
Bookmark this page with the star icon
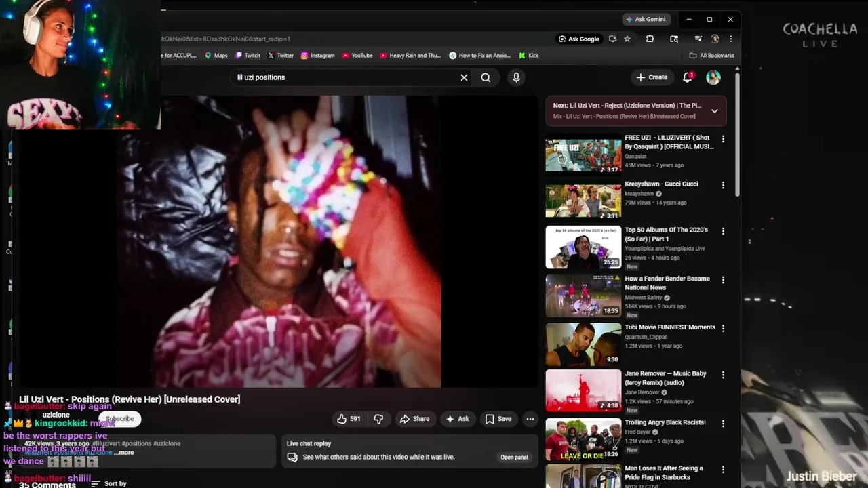click(x=627, y=39)
